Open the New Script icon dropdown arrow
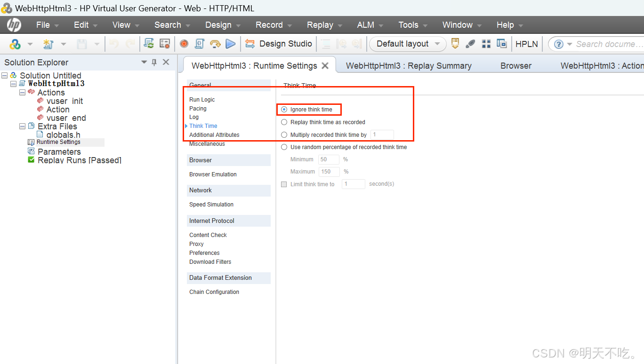The image size is (644, 364). [x=64, y=44]
